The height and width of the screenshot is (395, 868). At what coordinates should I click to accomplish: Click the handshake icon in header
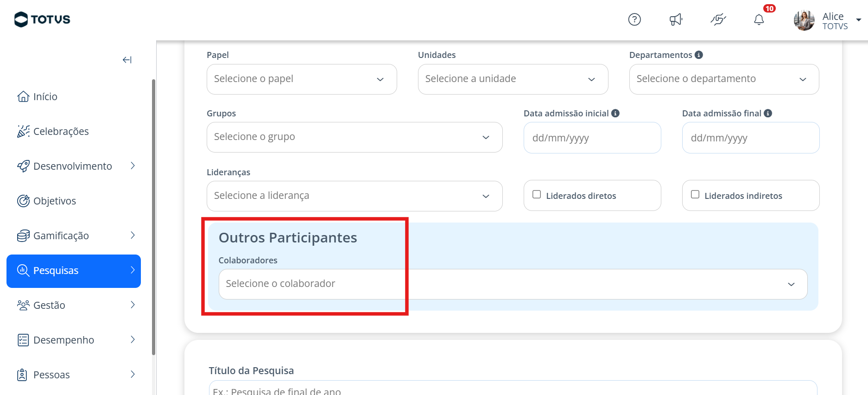click(x=718, y=19)
